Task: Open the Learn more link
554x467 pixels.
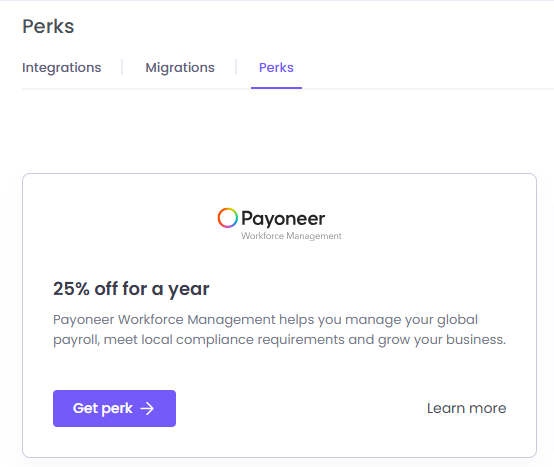Action: 466,408
